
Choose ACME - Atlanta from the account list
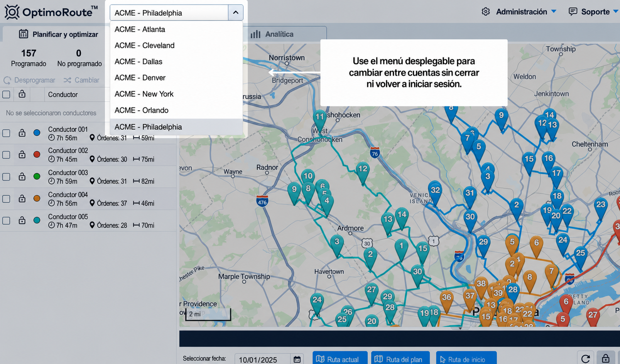click(176, 29)
